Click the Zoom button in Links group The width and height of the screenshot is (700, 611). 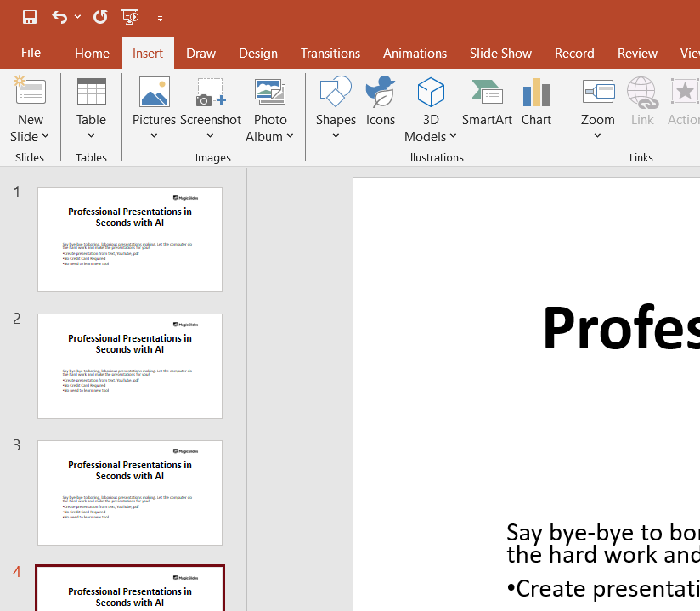[x=597, y=106]
